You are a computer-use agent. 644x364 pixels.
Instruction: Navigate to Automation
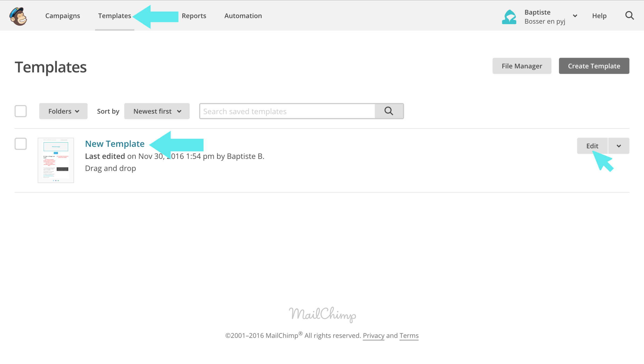[x=243, y=16]
